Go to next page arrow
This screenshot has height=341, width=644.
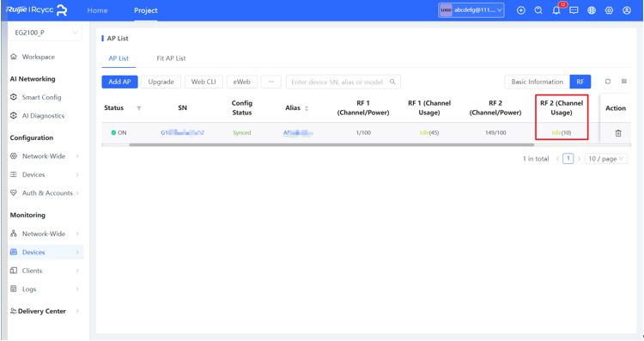pyautogui.click(x=579, y=159)
